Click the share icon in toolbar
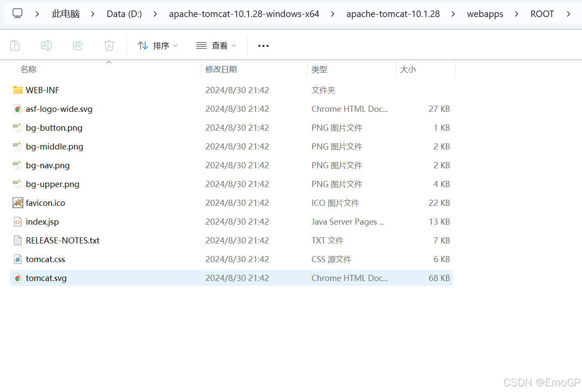Image resolution: width=582 pixels, height=392 pixels. 78,45
